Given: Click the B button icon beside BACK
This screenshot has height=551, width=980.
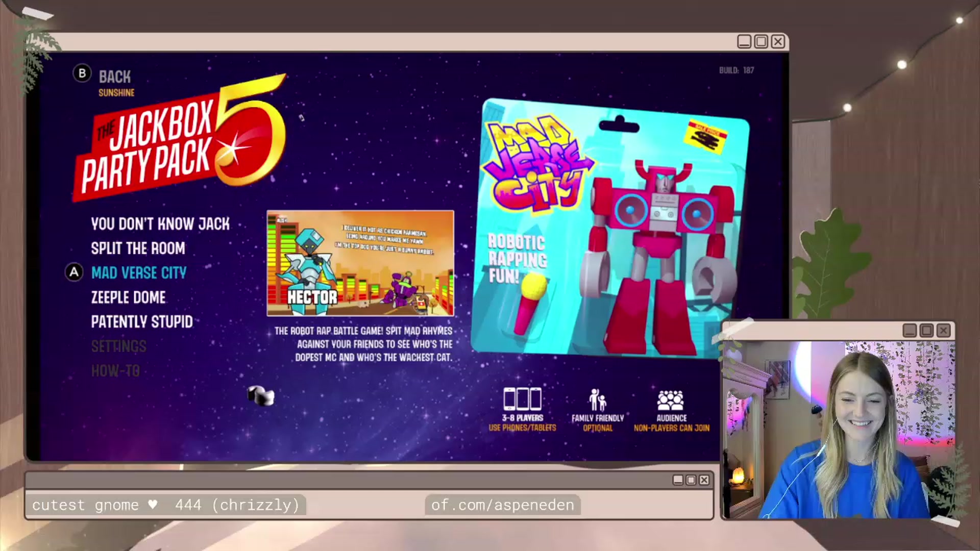Looking at the screenshot, I should point(82,73).
